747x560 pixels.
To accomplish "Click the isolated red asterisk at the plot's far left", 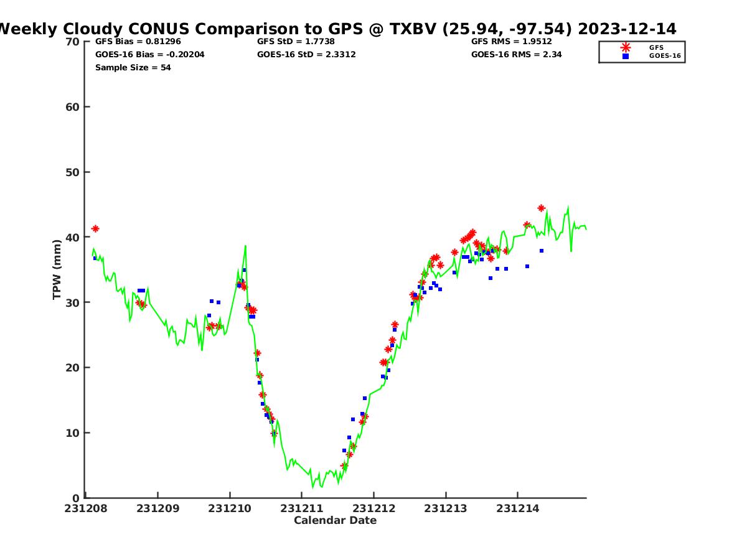I will (x=95, y=229).
